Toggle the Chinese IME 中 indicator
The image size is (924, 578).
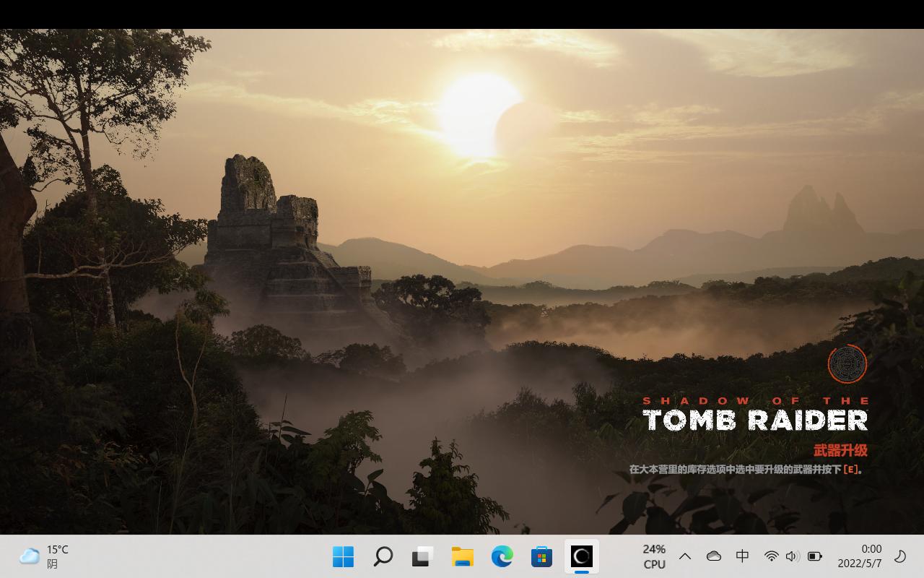[742, 556]
